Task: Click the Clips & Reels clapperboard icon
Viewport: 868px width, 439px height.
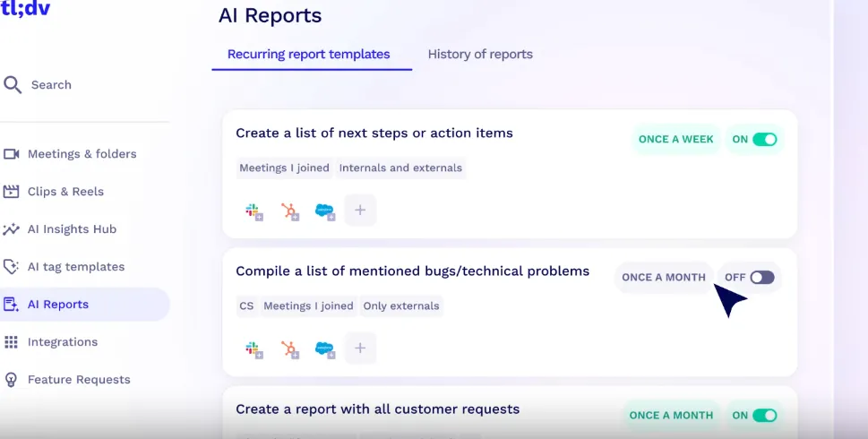Action: [x=11, y=192]
